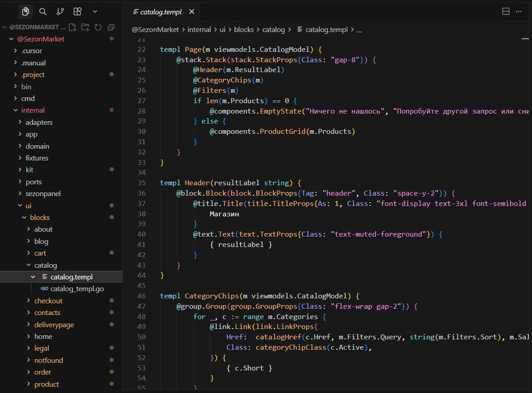532x393 pixels.
Task: Click the text "Магазин" in the editor
Action: 224,214
